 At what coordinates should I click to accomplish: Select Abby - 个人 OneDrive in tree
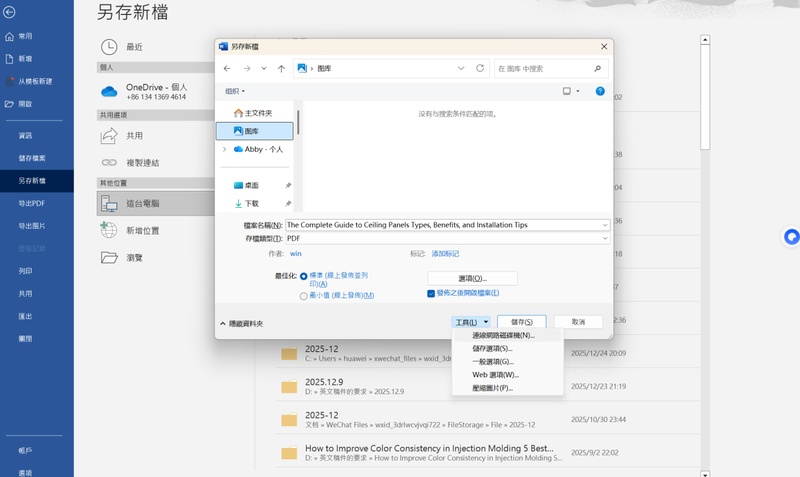[x=258, y=149]
